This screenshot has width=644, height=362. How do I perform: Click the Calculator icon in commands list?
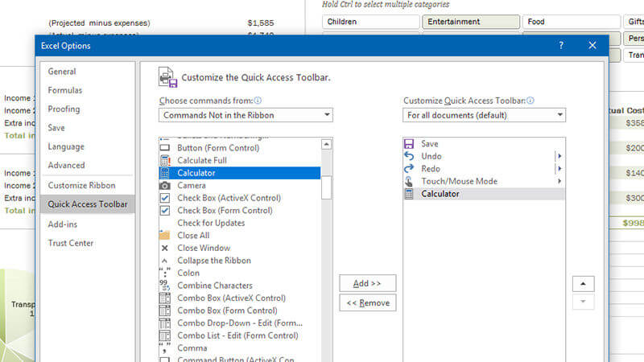[x=165, y=173]
